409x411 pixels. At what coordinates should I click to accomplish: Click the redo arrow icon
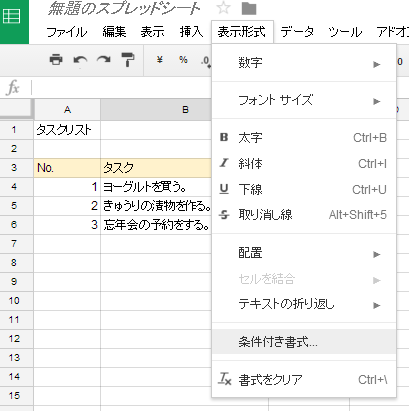click(104, 60)
